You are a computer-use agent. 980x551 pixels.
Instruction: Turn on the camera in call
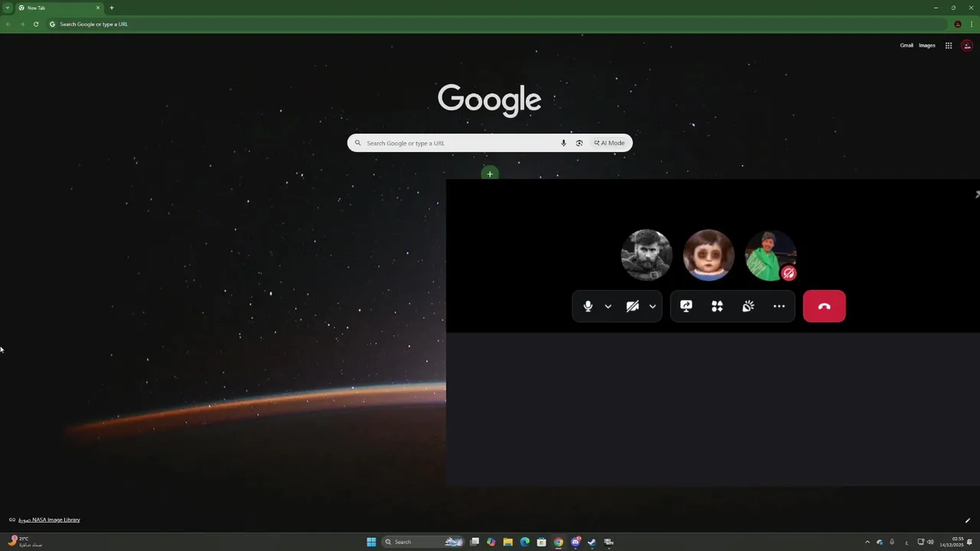click(632, 306)
